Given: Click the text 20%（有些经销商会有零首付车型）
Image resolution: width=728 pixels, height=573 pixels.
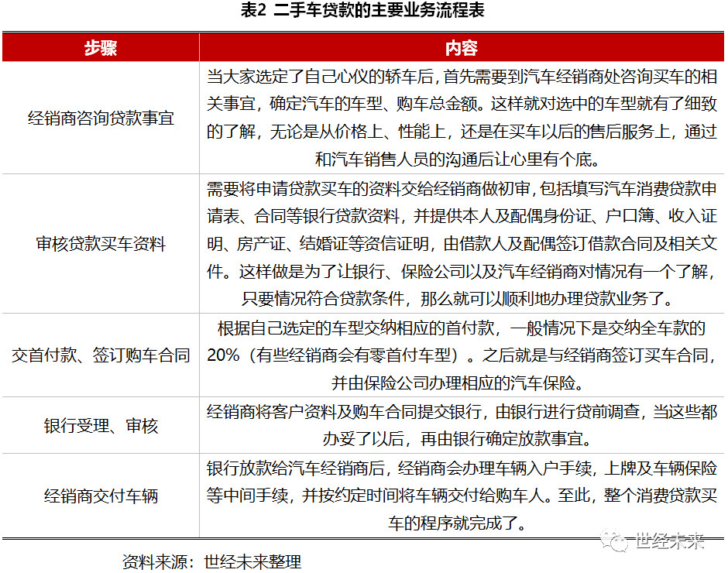Looking at the screenshot, I should [x=333, y=355].
